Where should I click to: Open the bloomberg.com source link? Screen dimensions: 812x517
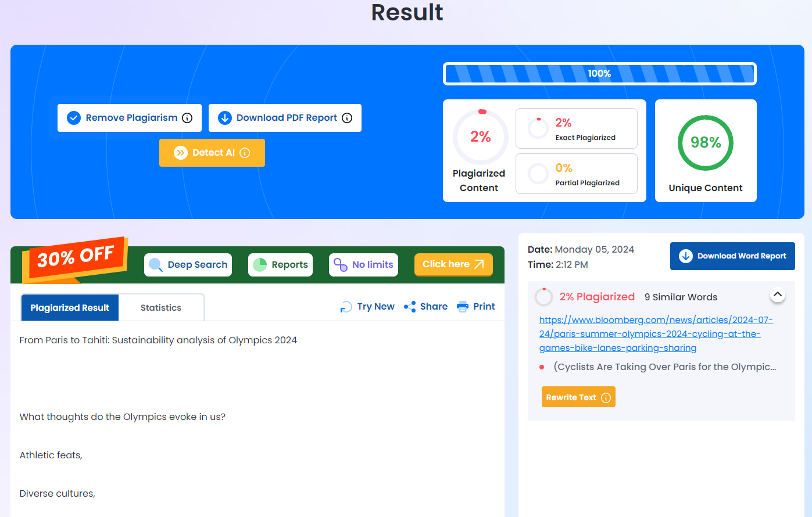point(656,334)
